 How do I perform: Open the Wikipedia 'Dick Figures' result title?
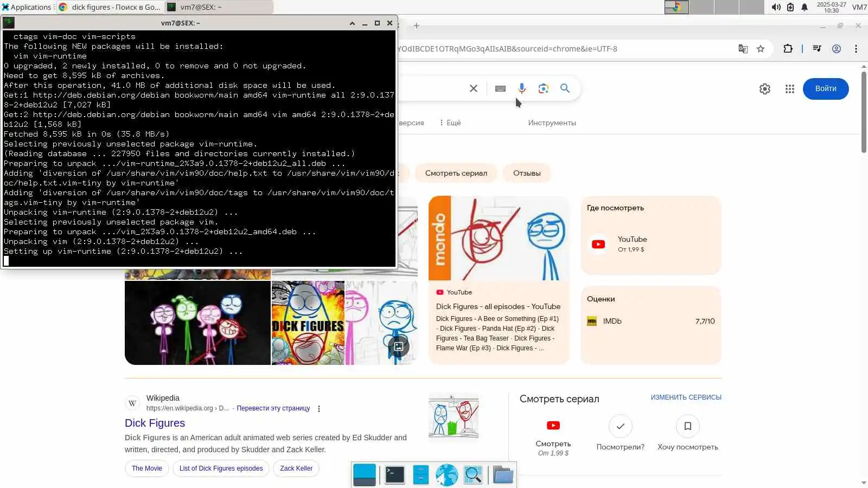click(155, 423)
